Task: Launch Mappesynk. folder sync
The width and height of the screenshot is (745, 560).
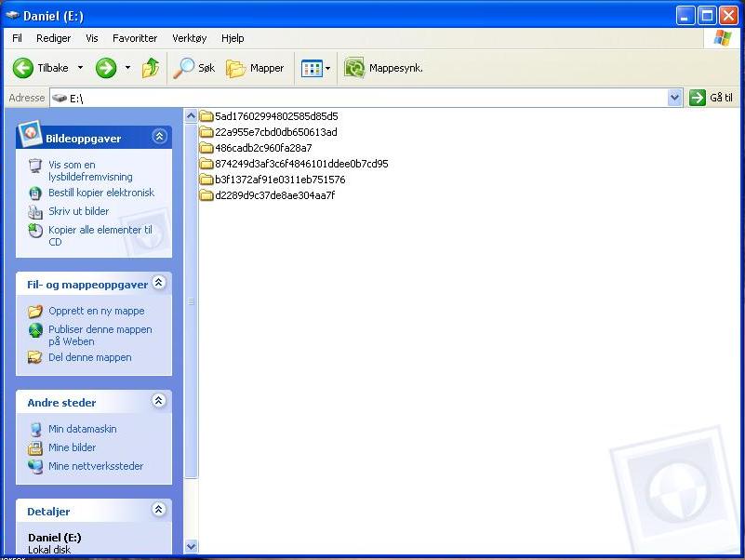Action: click(x=383, y=68)
